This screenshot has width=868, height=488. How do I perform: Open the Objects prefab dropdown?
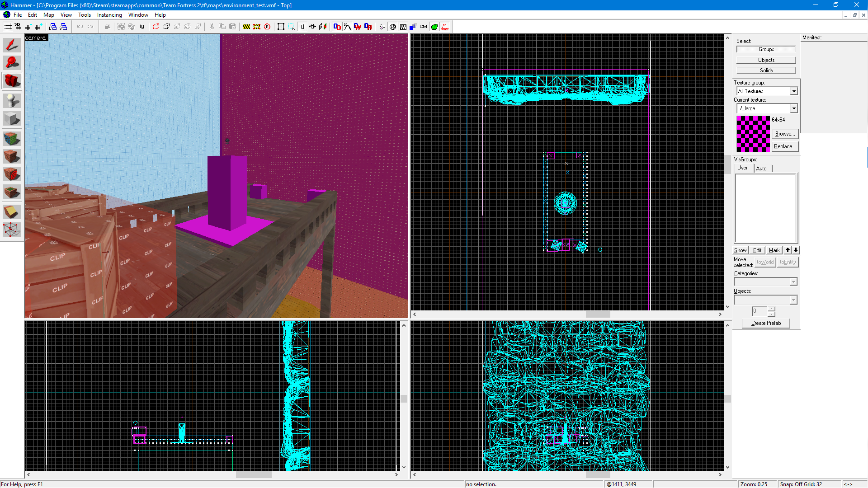tap(793, 300)
